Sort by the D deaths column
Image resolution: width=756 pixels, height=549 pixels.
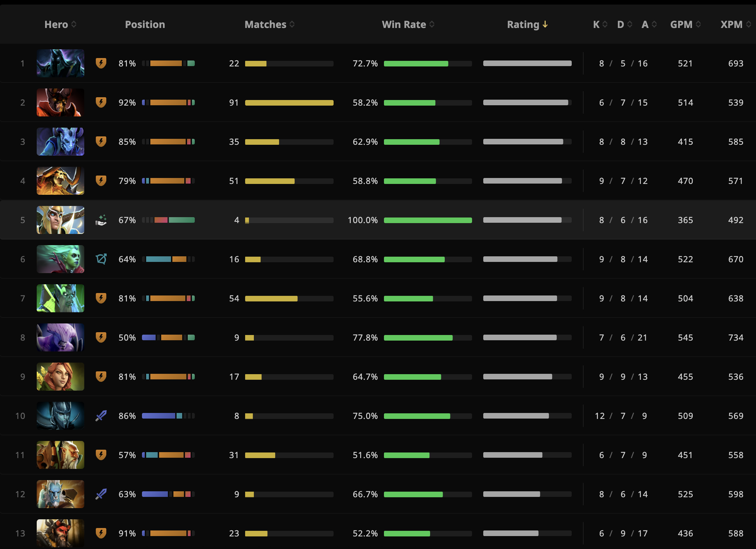[625, 24]
